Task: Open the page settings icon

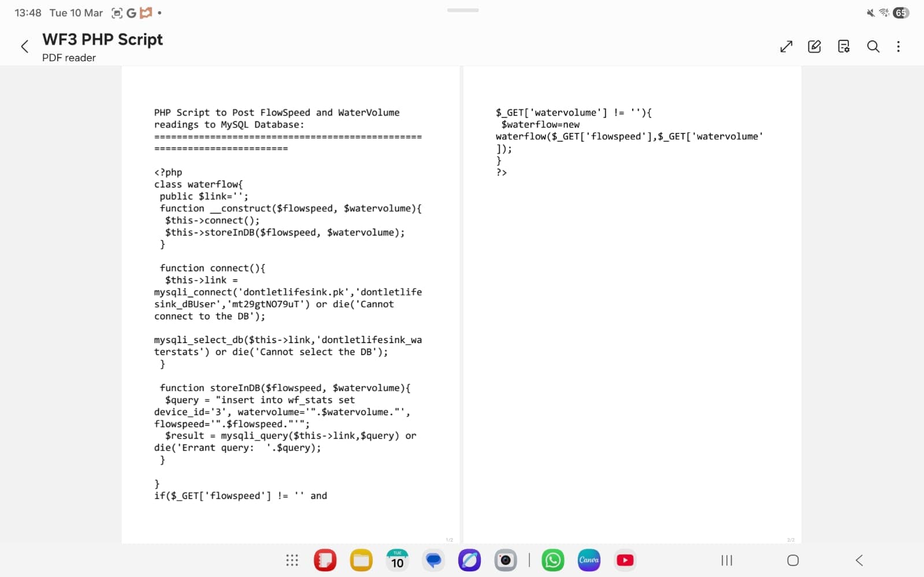Action: point(844,47)
